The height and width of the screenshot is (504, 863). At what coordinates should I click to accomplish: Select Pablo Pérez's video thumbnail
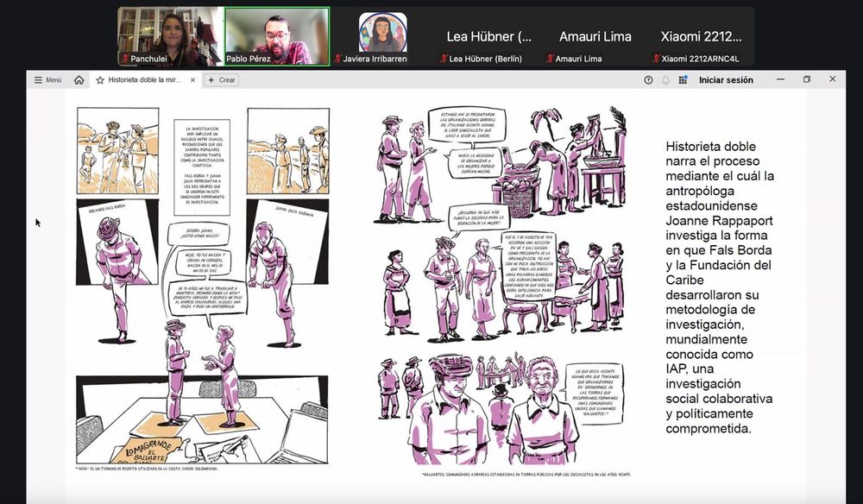(277, 36)
